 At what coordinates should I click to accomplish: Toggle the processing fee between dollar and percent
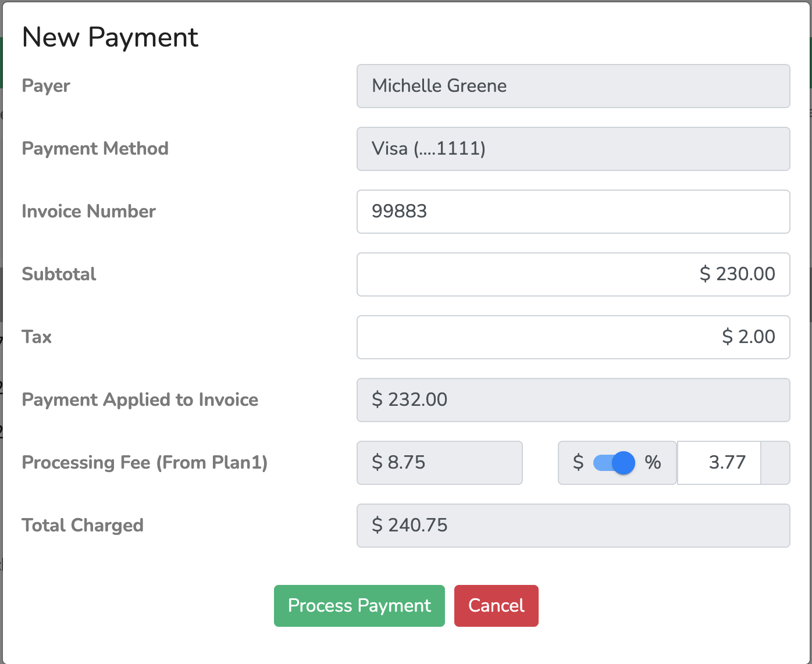coord(616,463)
